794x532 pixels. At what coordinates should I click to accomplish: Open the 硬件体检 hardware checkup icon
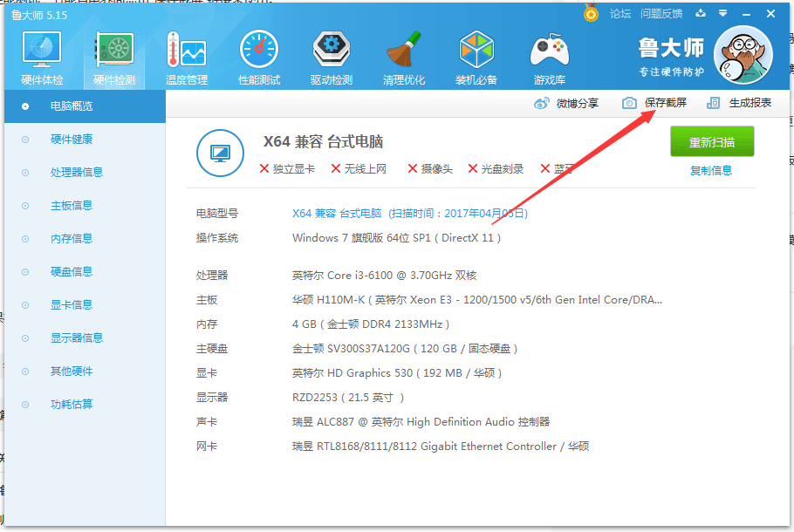(x=42, y=50)
